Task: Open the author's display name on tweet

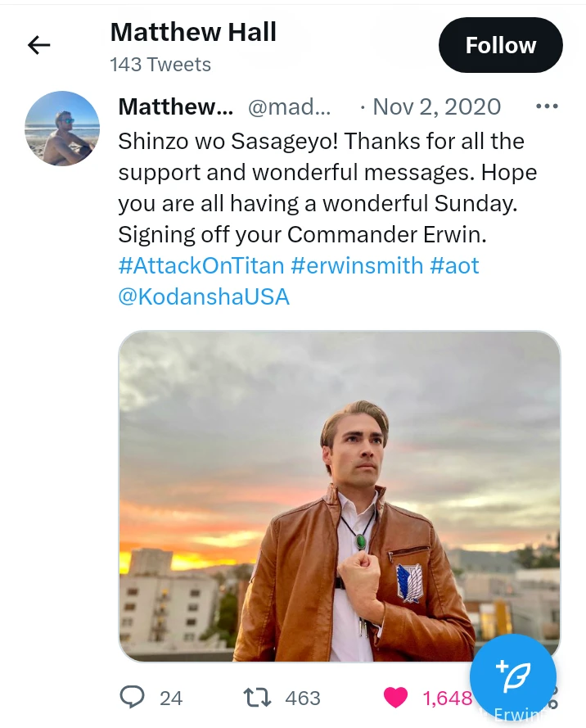Action: click(176, 106)
